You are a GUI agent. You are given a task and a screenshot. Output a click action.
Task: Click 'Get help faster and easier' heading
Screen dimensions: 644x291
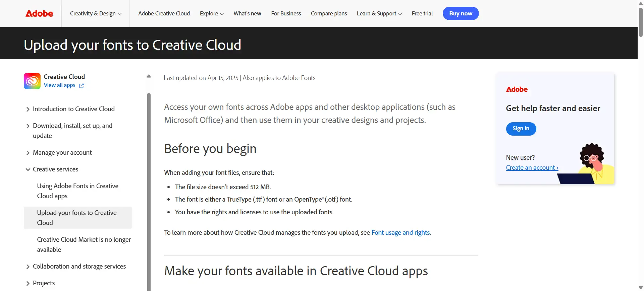pos(553,108)
